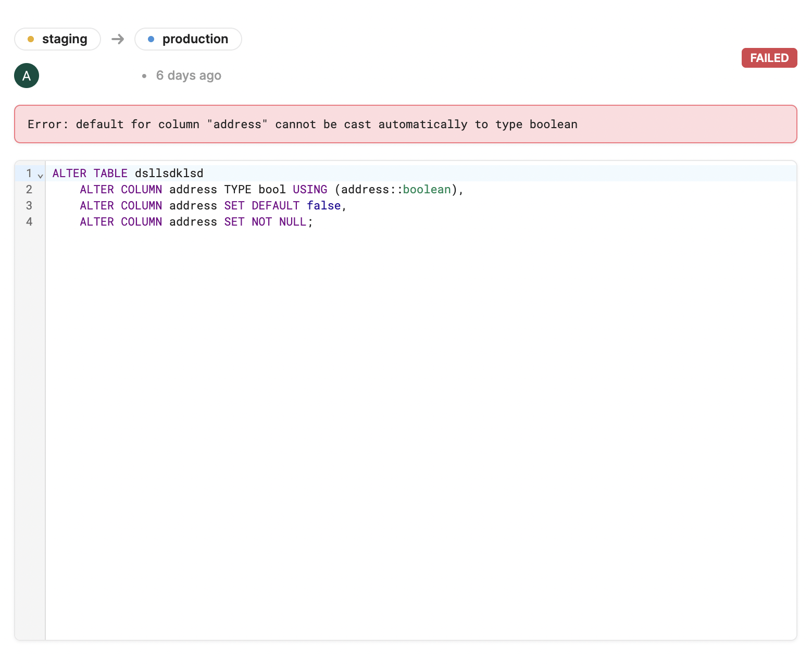This screenshot has width=812, height=669.
Task: Click the 'ALTER TABLE' keywords on line 1
Action: (90, 173)
